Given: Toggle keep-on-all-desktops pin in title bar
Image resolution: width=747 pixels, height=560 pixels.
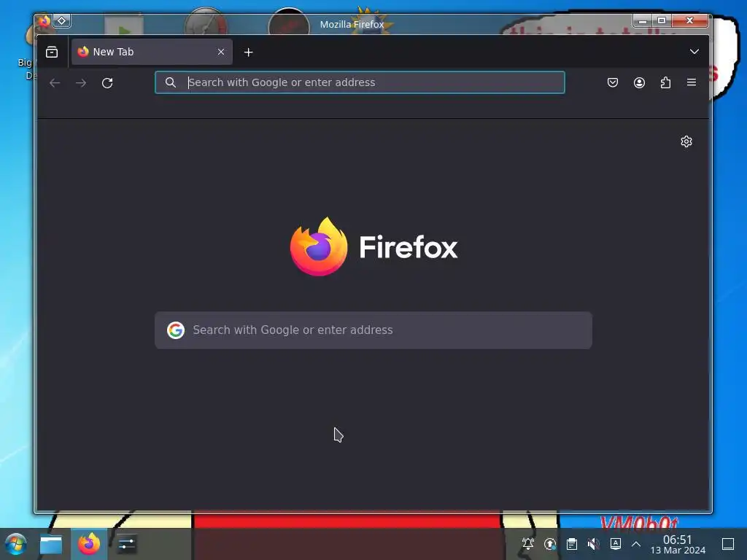Looking at the screenshot, I should click(62, 21).
